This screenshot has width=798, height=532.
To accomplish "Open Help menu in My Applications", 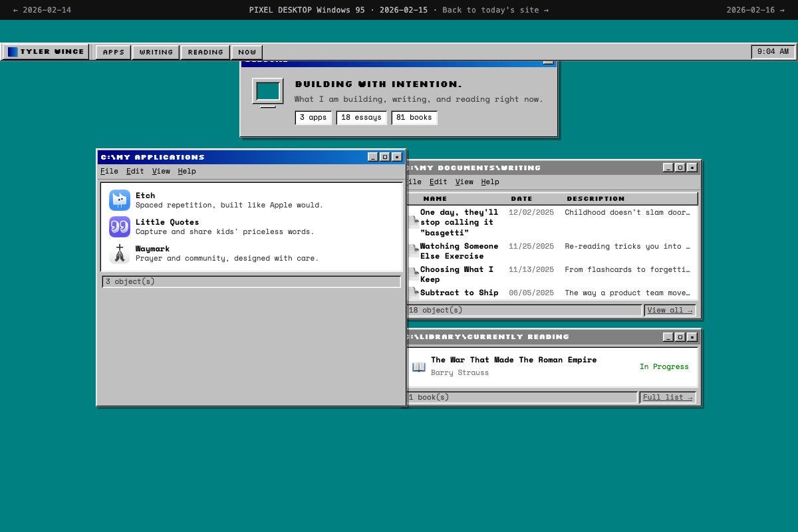I will coord(187,171).
